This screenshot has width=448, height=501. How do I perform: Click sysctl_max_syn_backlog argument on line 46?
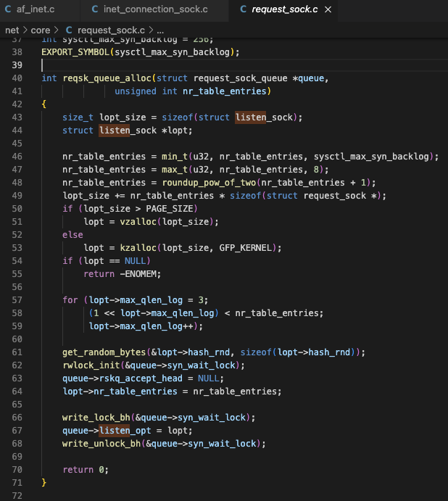371,157
